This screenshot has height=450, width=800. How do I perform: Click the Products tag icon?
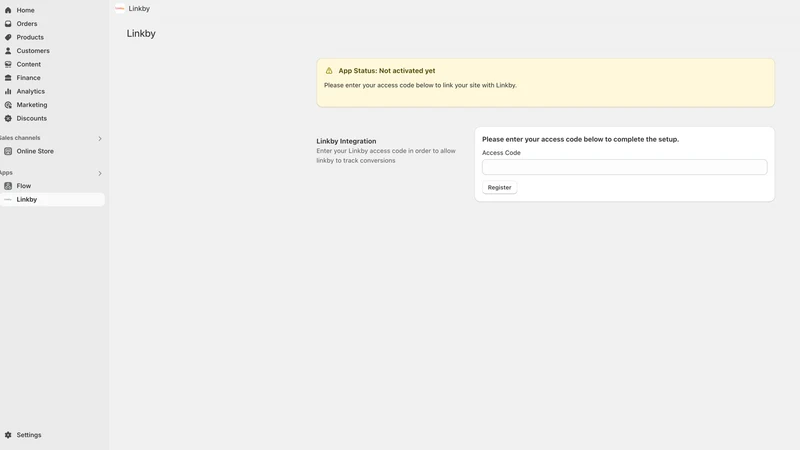tap(8, 37)
